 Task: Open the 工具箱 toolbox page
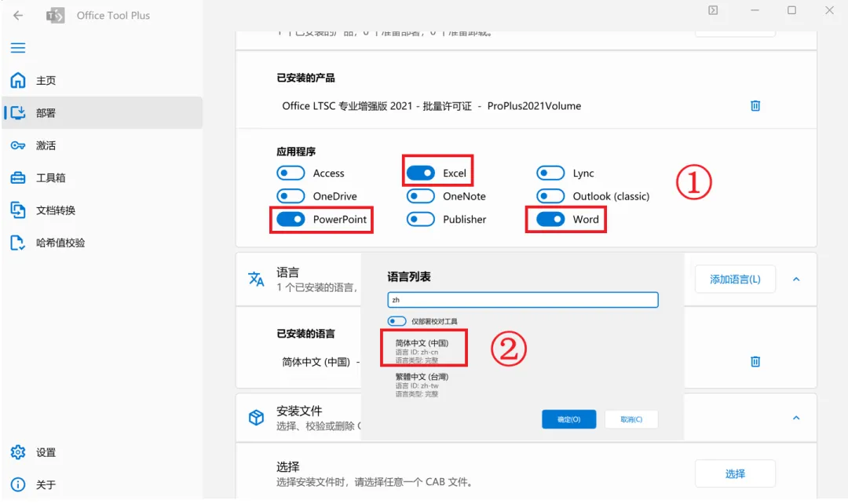coord(102,178)
